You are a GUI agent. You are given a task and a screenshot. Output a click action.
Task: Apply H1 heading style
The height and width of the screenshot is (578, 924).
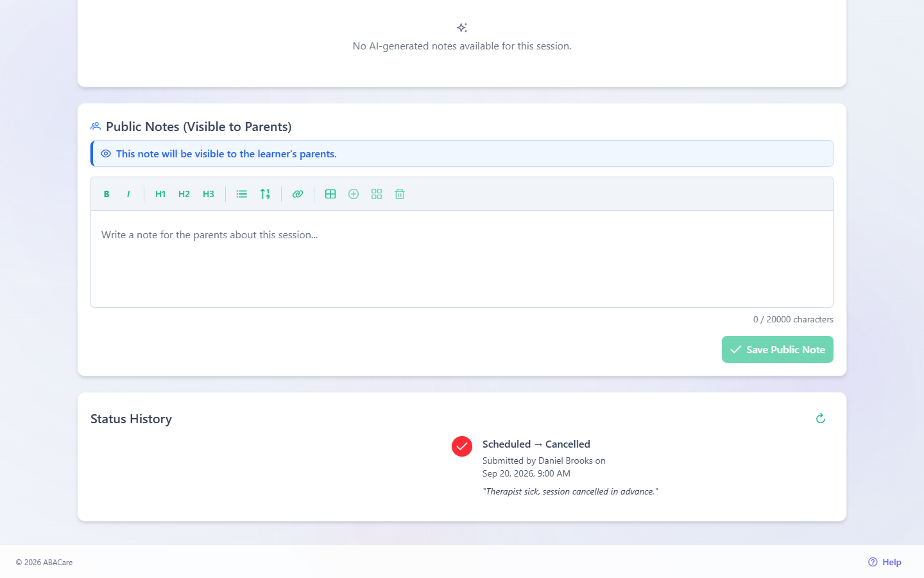[160, 194]
